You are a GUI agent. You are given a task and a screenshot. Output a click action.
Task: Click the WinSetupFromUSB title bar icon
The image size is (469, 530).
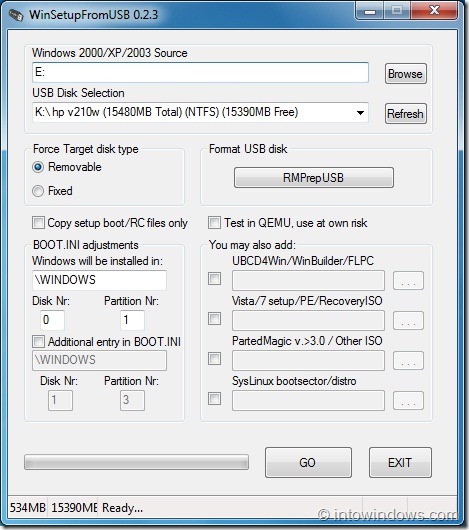16,15
